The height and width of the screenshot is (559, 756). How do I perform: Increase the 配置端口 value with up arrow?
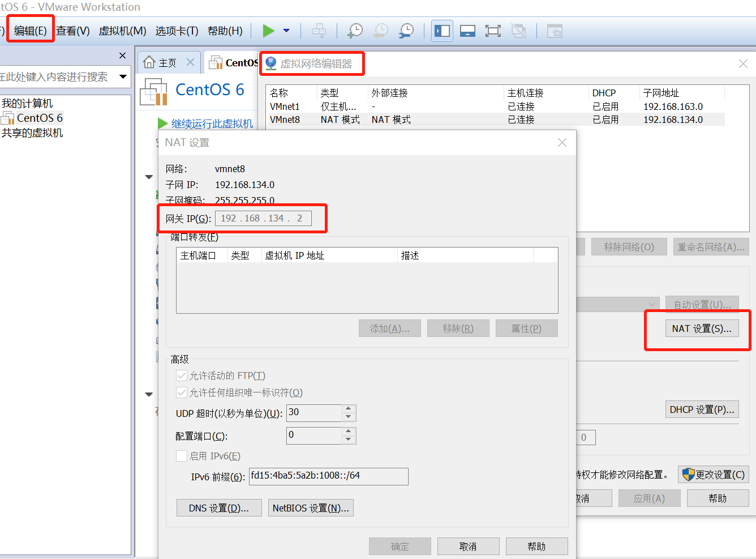point(349,431)
